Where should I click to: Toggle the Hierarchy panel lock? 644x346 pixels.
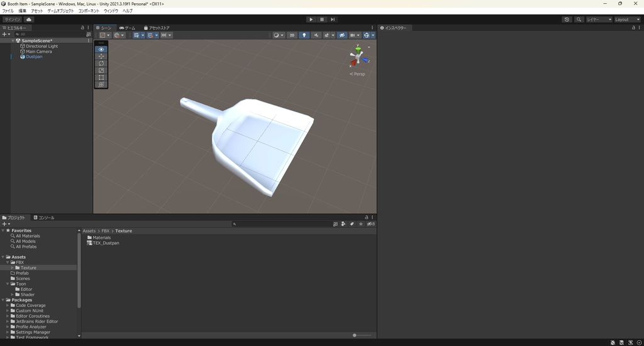click(x=82, y=28)
